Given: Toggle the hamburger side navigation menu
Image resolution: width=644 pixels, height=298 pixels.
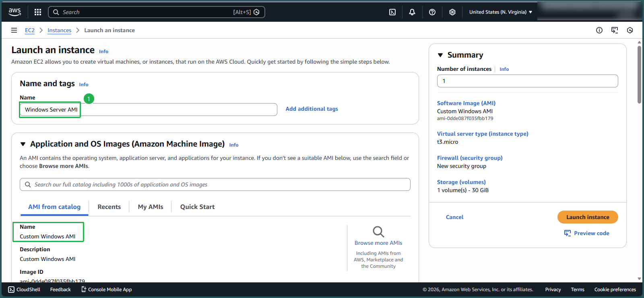Looking at the screenshot, I should click(x=14, y=30).
